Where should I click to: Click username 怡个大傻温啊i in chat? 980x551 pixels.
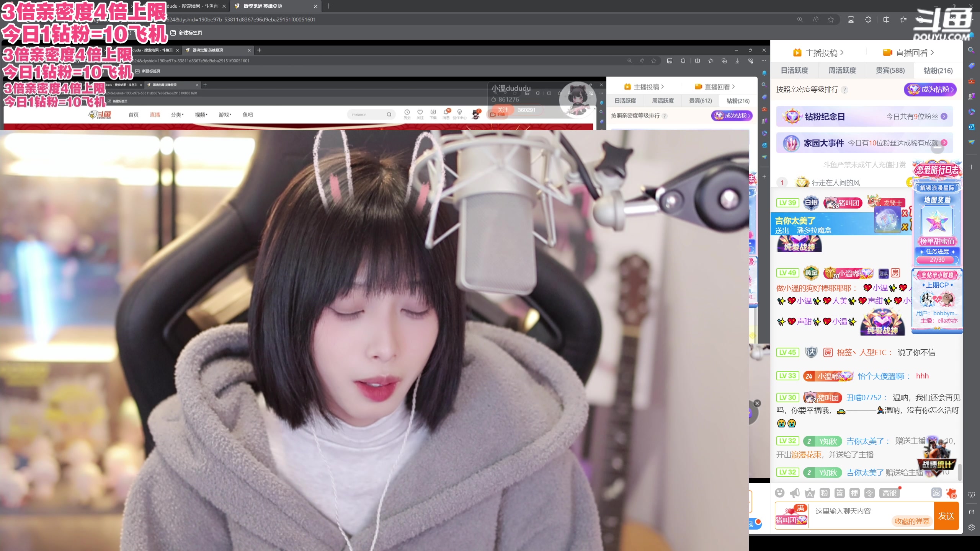[881, 376]
